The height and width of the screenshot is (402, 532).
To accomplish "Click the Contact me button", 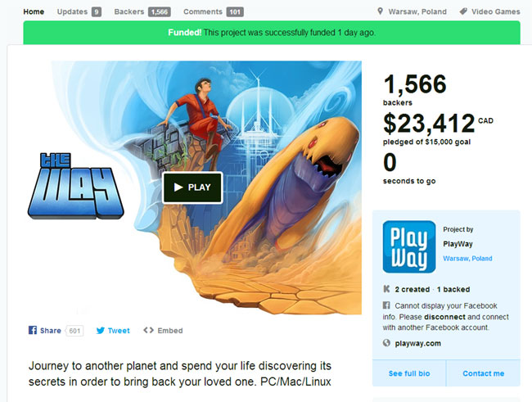I will coord(483,373).
